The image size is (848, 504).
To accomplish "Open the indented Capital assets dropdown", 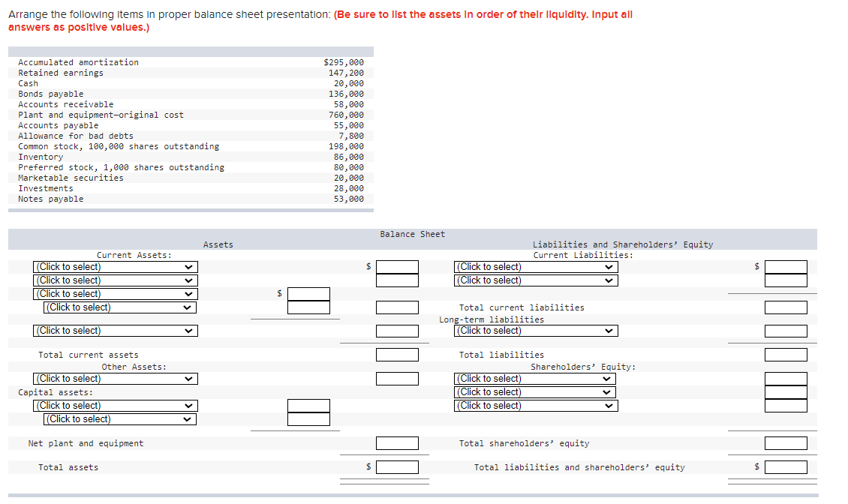I will point(120,418).
